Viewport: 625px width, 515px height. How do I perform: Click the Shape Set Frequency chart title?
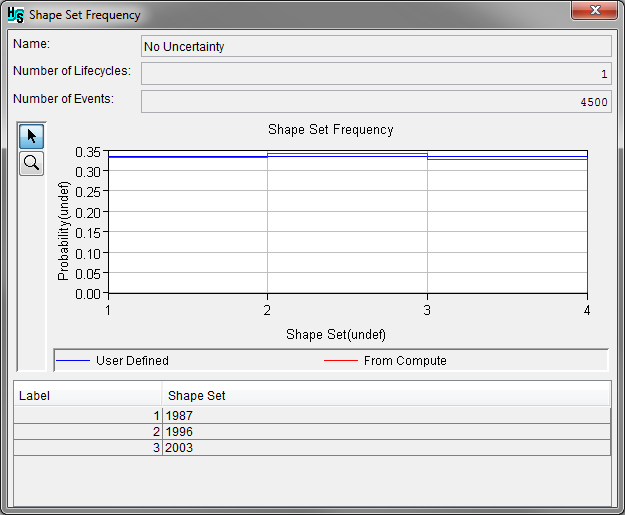point(331,130)
